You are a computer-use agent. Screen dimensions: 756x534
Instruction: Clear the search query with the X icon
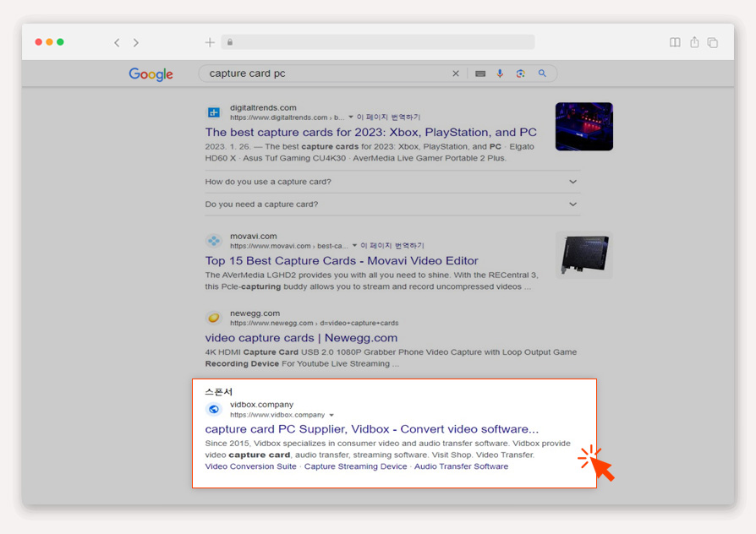[x=456, y=74]
